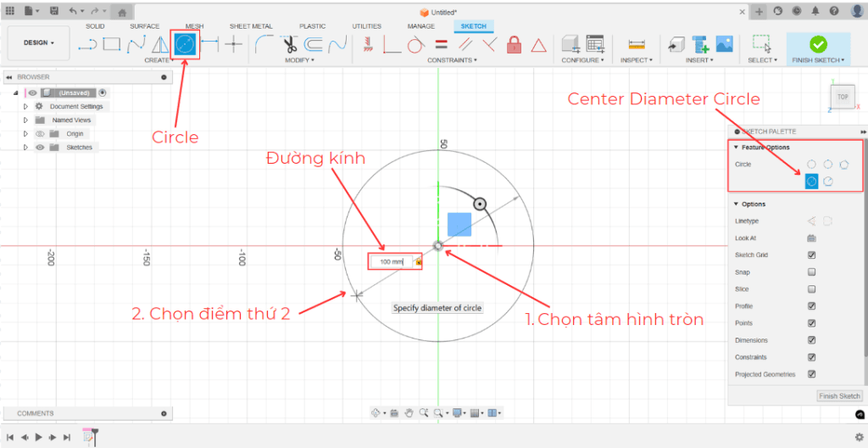Image resolution: width=868 pixels, height=448 pixels.
Task: Uncheck the Sketch Grid checkbox
Action: [811, 255]
